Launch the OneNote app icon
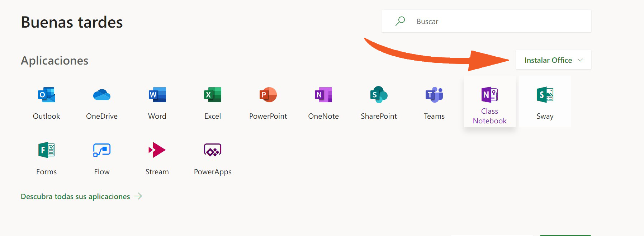 (323, 95)
